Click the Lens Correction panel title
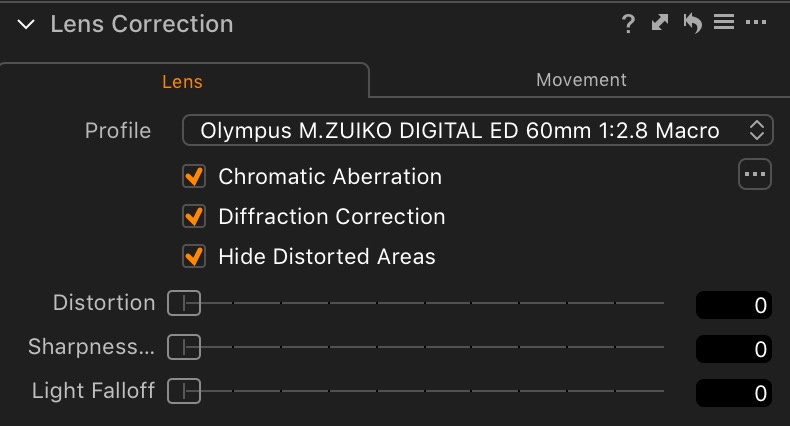 pos(141,24)
